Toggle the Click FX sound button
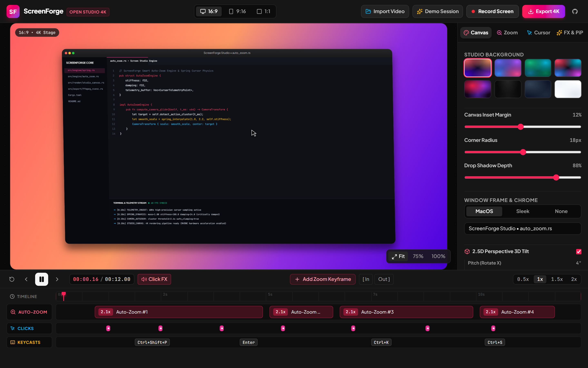The height and width of the screenshot is (368, 588). [x=154, y=279]
